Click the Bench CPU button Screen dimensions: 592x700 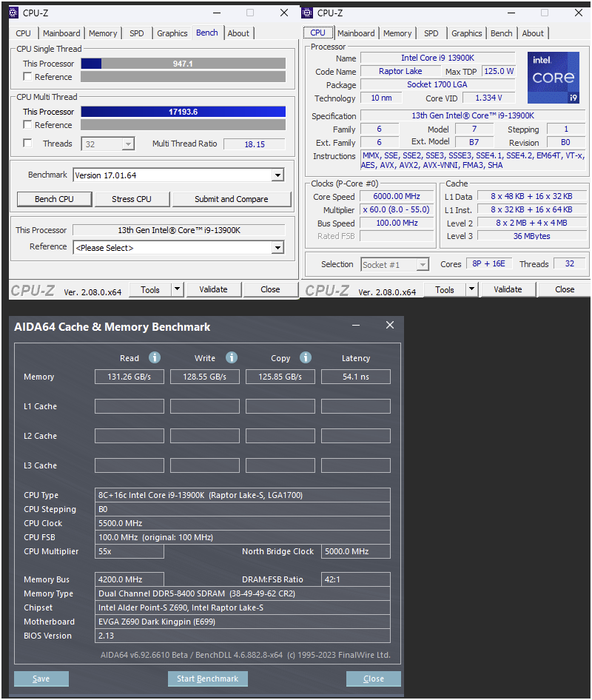55,199
